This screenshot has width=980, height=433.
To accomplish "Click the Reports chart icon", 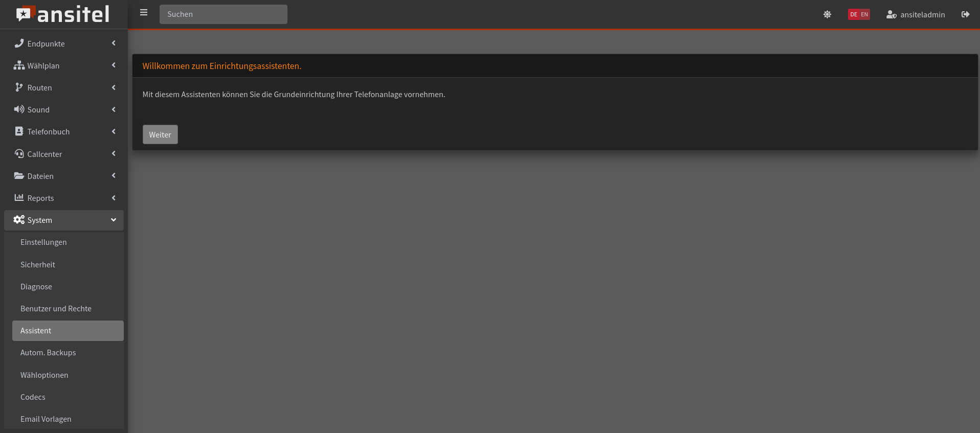I will tap(19, 198).
